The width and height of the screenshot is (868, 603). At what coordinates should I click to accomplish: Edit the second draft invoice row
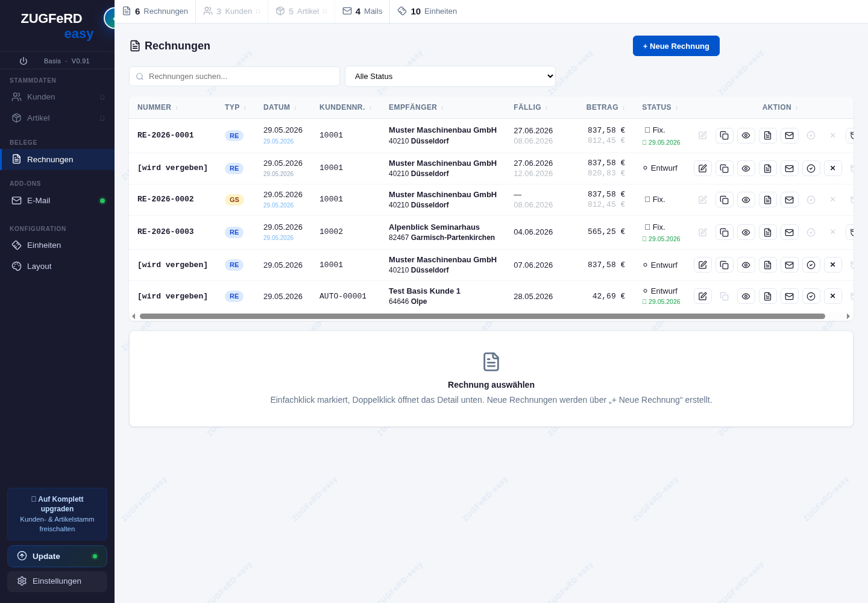pyautogui.click(x=703, y=265)
